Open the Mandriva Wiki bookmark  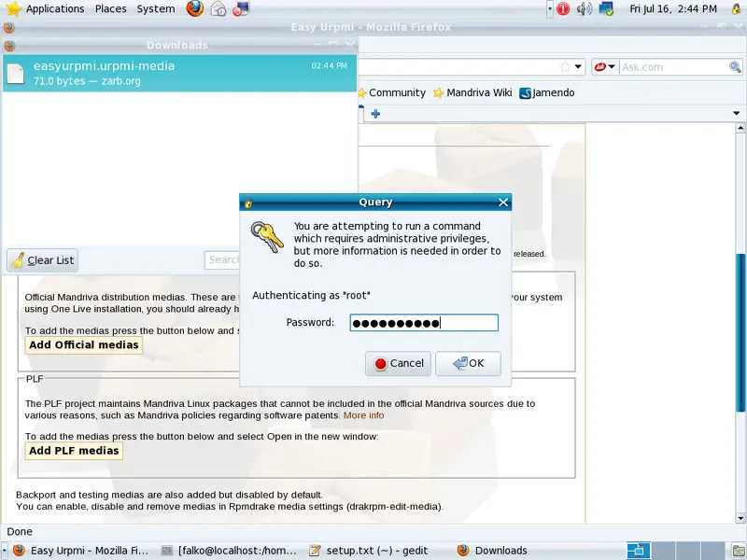click(472, 92)
